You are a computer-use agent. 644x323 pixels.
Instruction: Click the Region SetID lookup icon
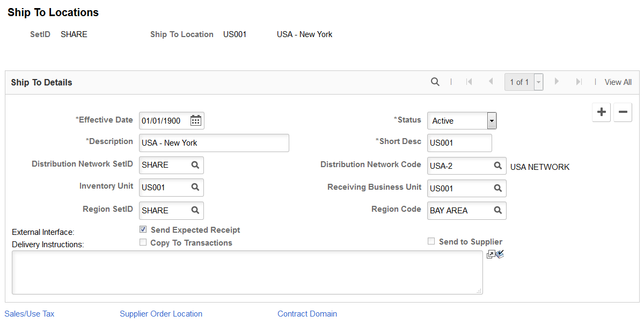[x=195, y=210]
